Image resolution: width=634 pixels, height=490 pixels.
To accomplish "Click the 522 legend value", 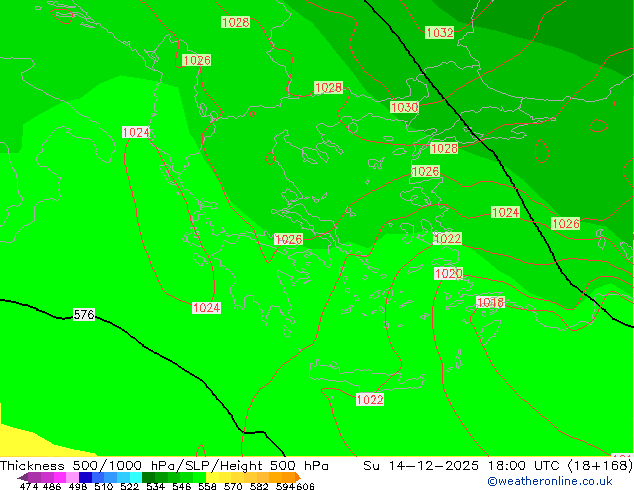I will (129, 486).
